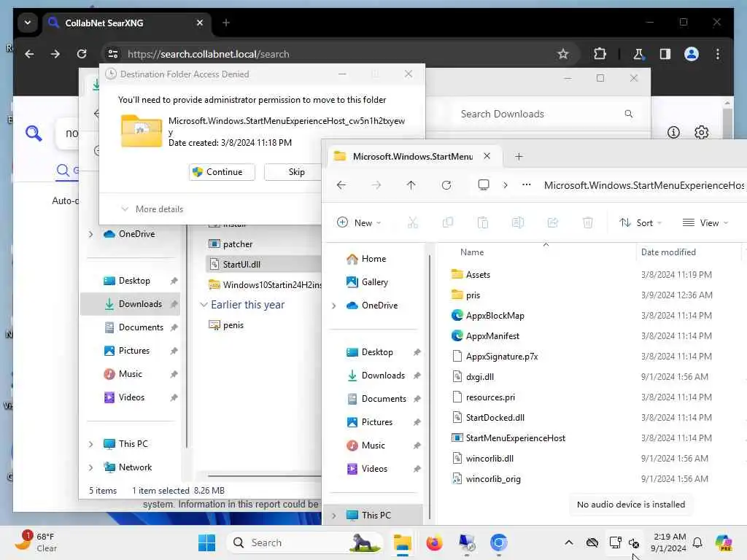The image size is (747, 560).
Task: Open Videos in front Explorer sidebar
Action: [374, 469]
